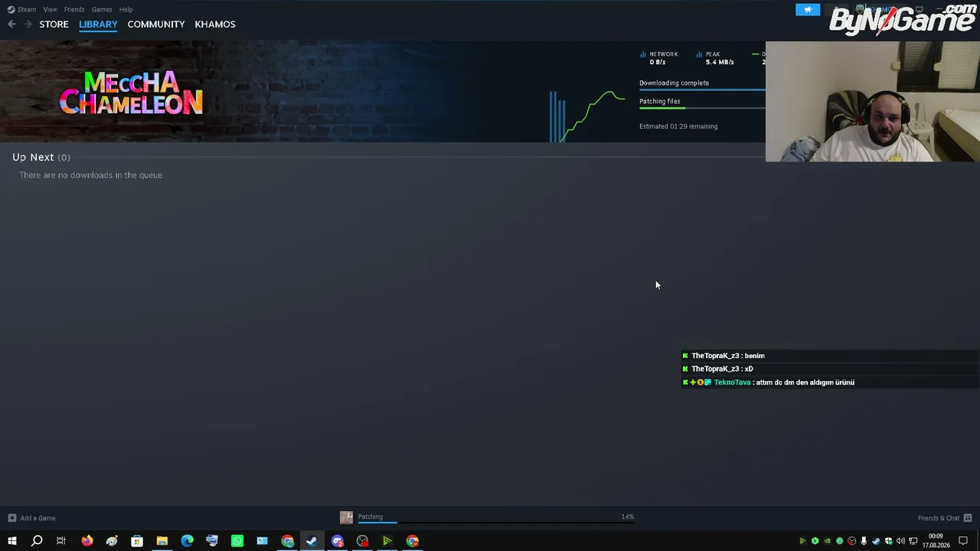This screenshot has height=551, width=980.
Task: Click the 14% patching percentage
Action: point(628,517)
